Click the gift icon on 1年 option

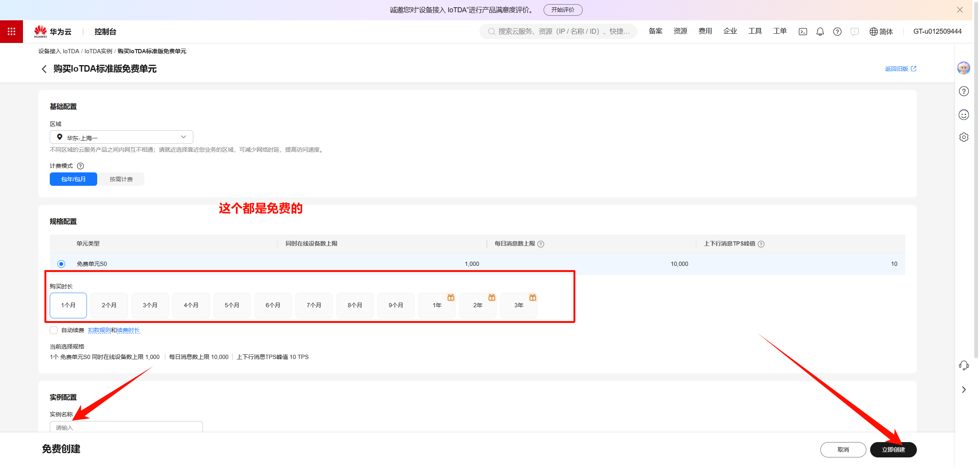tap(451, 297)
